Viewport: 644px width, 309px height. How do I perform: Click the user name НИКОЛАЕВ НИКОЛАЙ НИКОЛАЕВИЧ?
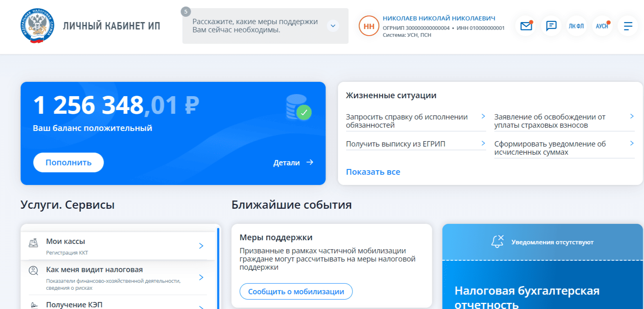coord(439,18)
